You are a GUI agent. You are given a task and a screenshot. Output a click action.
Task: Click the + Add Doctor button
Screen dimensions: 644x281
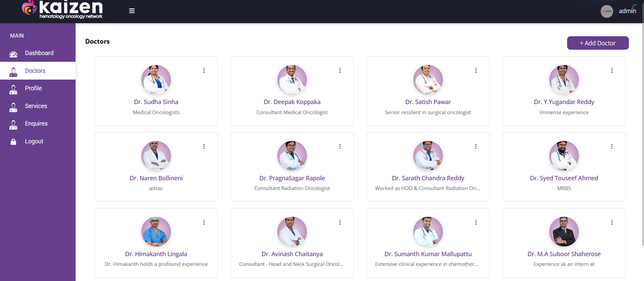pyautogui.click(x=598, y=43)
